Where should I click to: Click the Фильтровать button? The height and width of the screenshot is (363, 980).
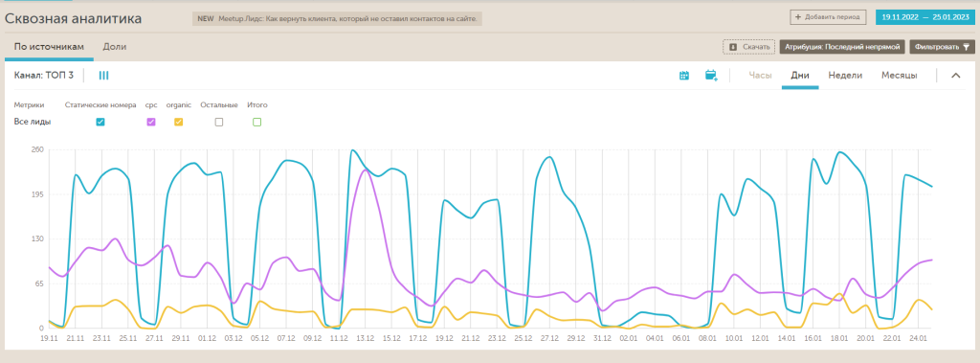[942, 47]
